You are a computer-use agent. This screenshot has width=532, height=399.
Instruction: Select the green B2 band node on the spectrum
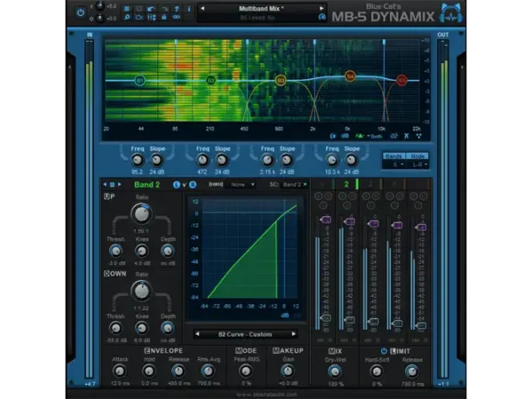211,81
